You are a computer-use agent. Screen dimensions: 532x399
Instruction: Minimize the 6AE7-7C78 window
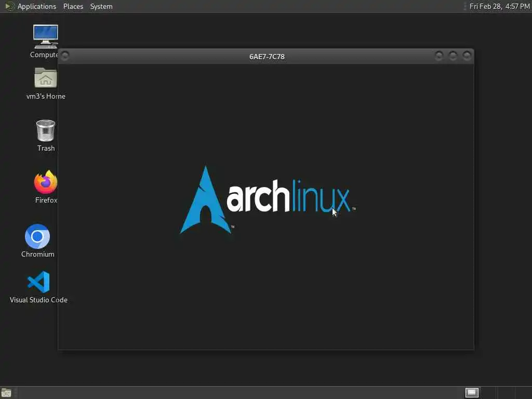click(439, 55)
